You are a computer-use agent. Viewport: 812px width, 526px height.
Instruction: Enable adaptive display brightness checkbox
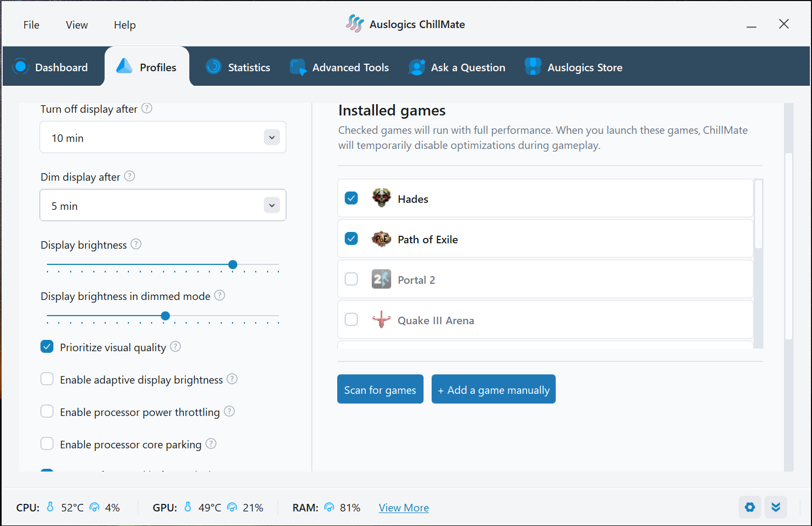pos(47,379)
